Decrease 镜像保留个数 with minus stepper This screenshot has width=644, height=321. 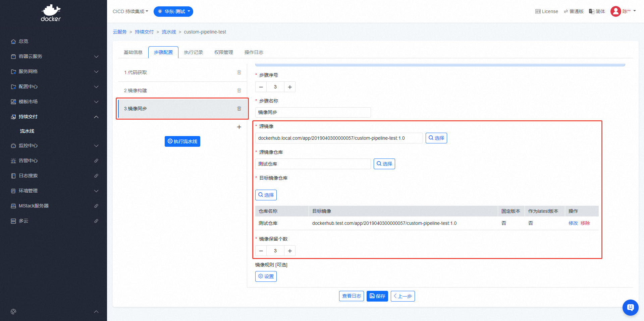coord(261,251)
